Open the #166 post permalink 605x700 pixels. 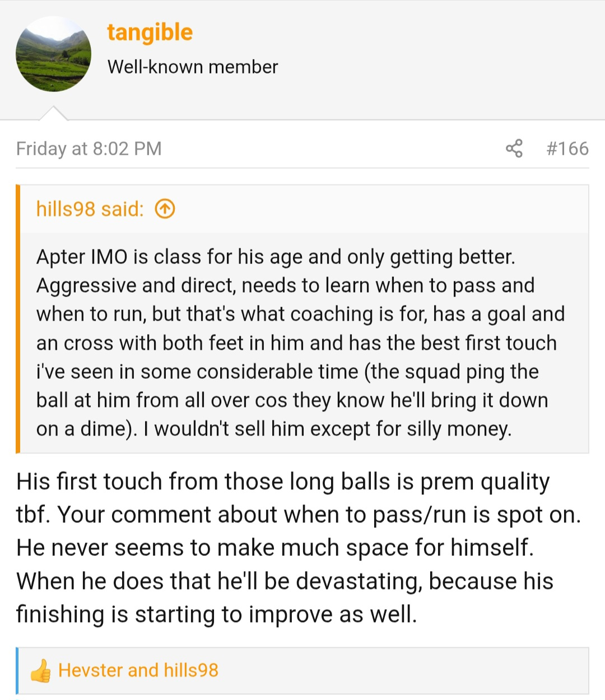[x=567, y=149]
